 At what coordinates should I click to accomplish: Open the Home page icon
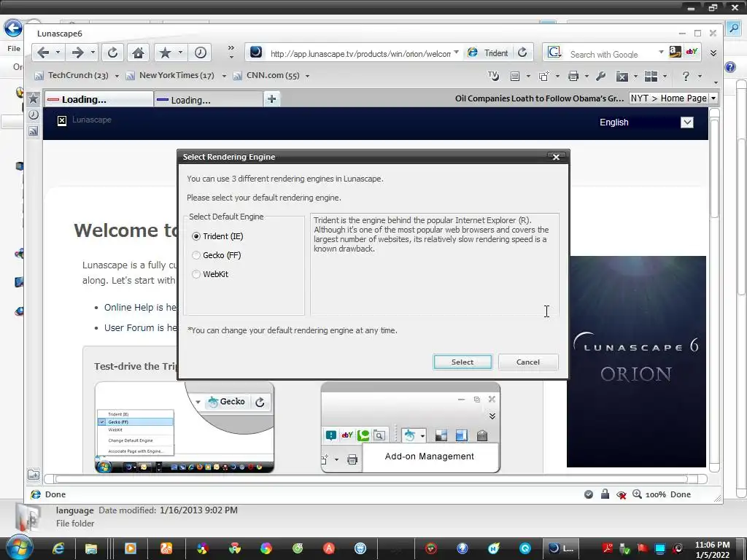click(x=138, y=52)
